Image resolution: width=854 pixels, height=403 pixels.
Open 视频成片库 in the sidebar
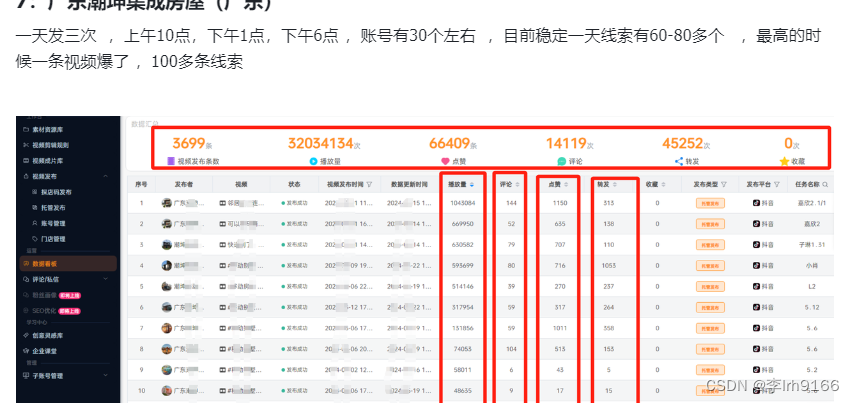tap(47, 161)
